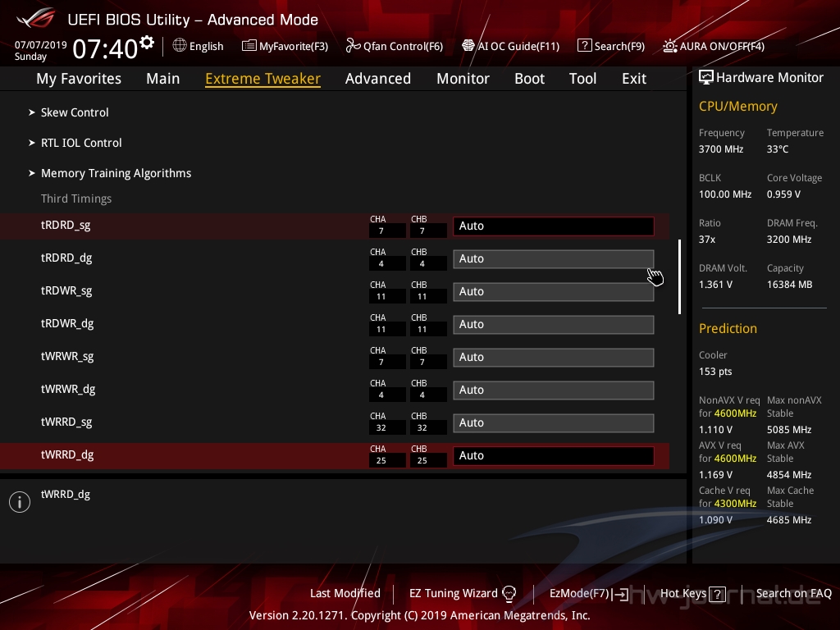Viewport: 840px width, 630px height.
Task: Click the EzMode exit arrow icon
Action: point(621,594)
